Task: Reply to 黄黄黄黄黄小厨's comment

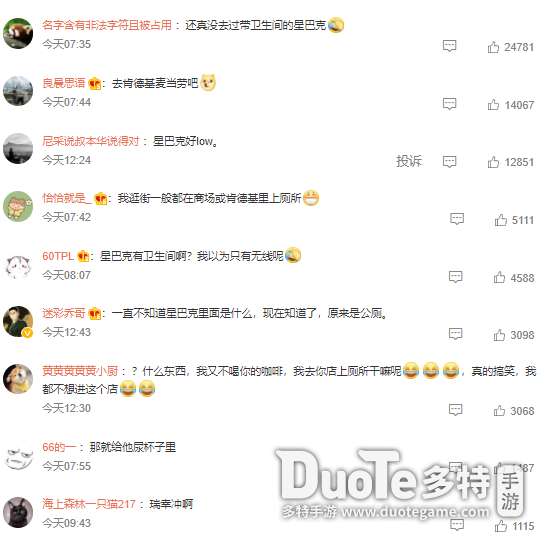Action: click(x=455, y=410)
